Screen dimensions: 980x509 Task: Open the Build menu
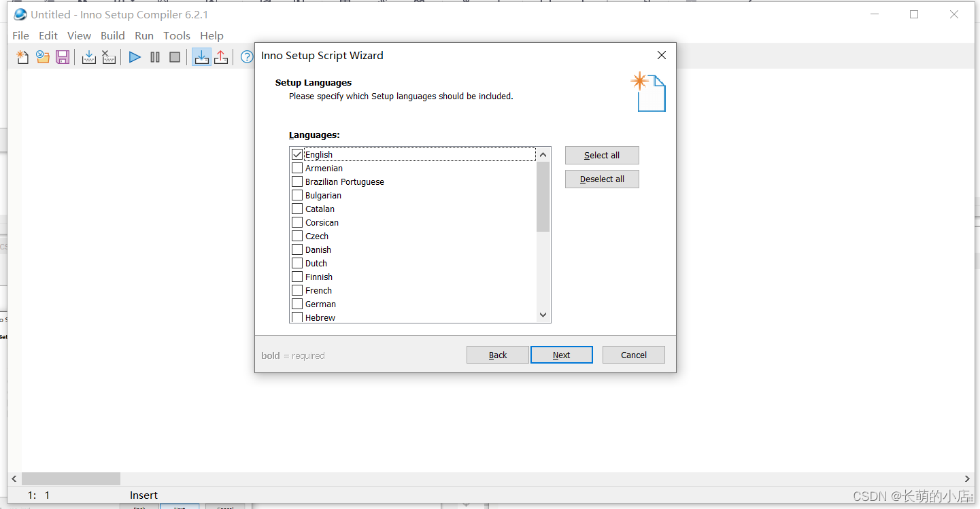click(x=113, y=35)
